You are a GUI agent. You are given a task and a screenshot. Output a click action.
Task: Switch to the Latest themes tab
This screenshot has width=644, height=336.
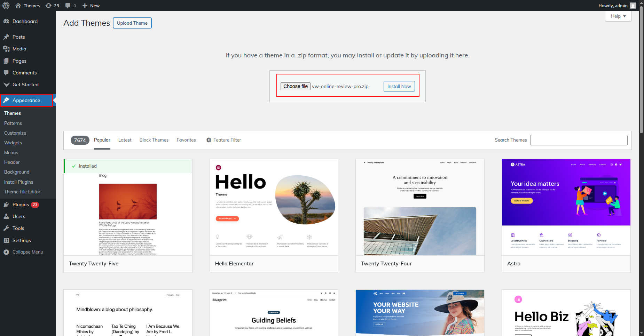click(x=125, y=140)
